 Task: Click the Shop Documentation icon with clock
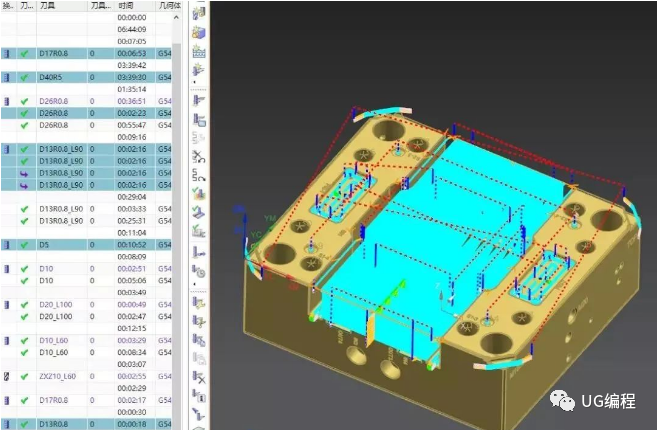click(x=199, y=271)
